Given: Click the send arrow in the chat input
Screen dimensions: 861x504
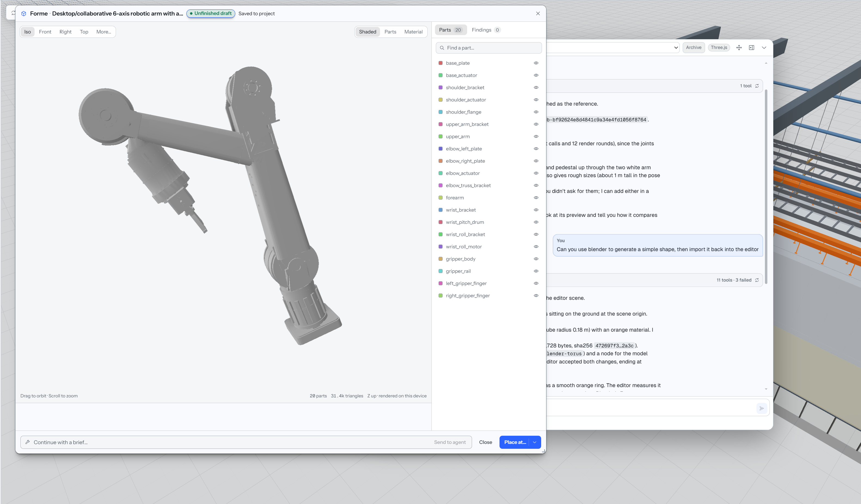Looking at the screenshot, I should point(762,408).
